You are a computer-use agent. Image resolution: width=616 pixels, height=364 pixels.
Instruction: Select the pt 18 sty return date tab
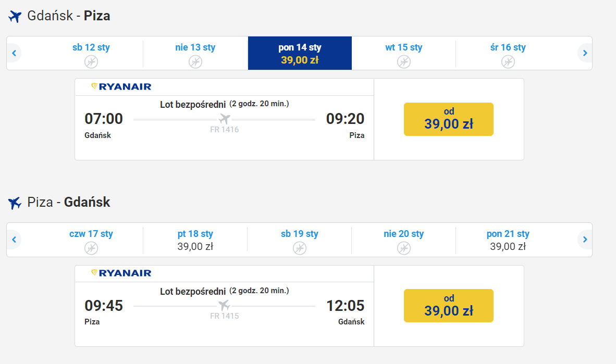(x=195, y=240)
